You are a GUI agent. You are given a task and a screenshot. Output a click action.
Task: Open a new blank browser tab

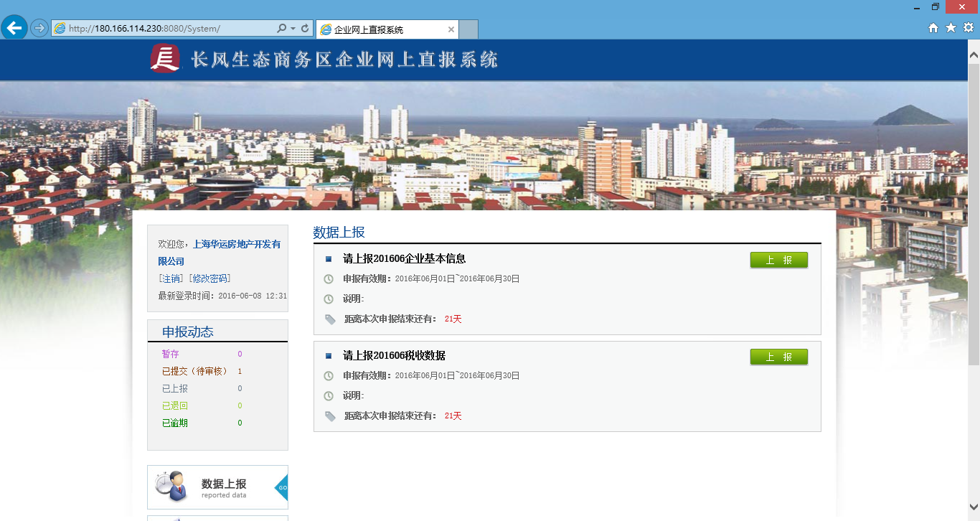(x=468, y=29)
